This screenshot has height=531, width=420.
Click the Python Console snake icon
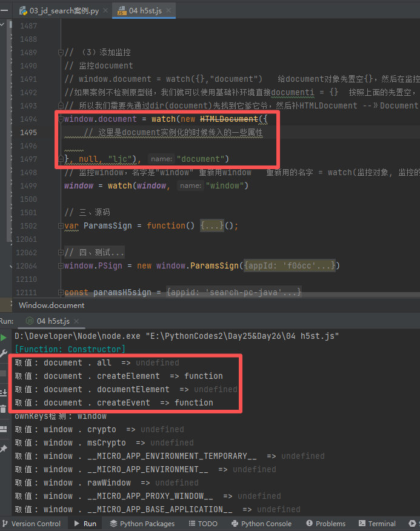coord(235,524)
